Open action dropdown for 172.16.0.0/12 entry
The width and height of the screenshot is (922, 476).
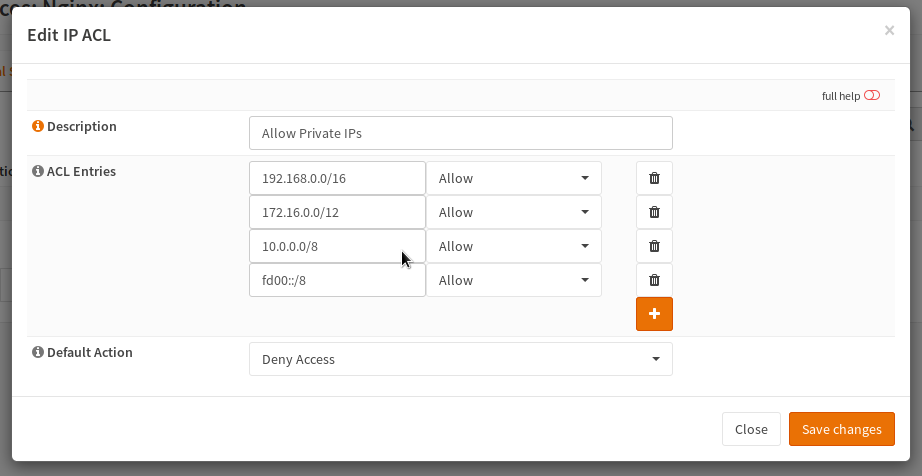tap(514, 212)
